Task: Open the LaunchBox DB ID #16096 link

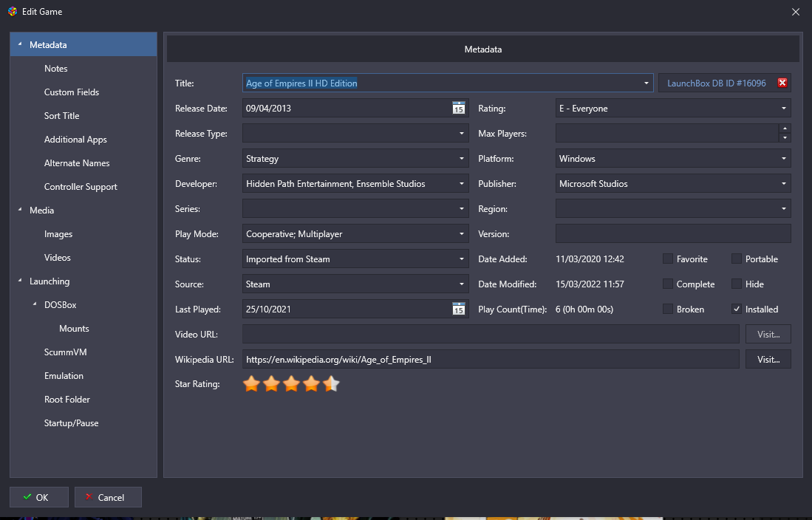Action: (x=717, y=83)
